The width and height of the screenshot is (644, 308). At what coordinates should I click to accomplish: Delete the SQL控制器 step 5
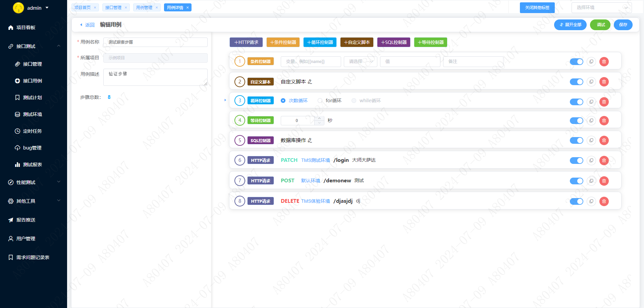[604, 140]
